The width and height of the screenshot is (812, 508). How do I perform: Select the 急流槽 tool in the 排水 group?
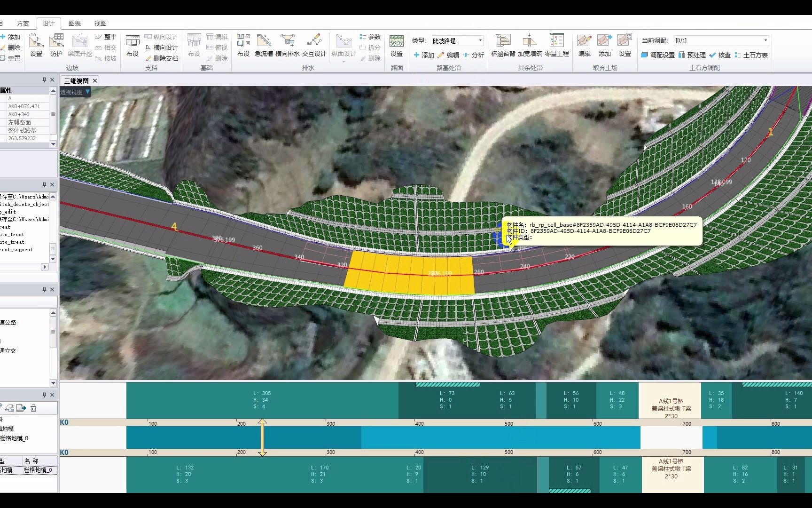[x=263, y=45]
